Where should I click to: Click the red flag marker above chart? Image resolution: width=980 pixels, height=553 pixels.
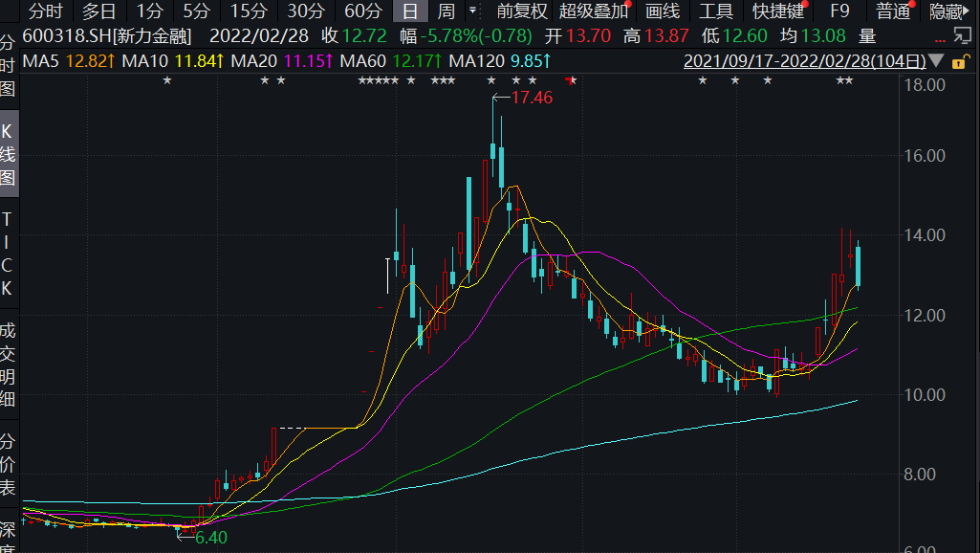pyautogui.click(x=572, y=81)
